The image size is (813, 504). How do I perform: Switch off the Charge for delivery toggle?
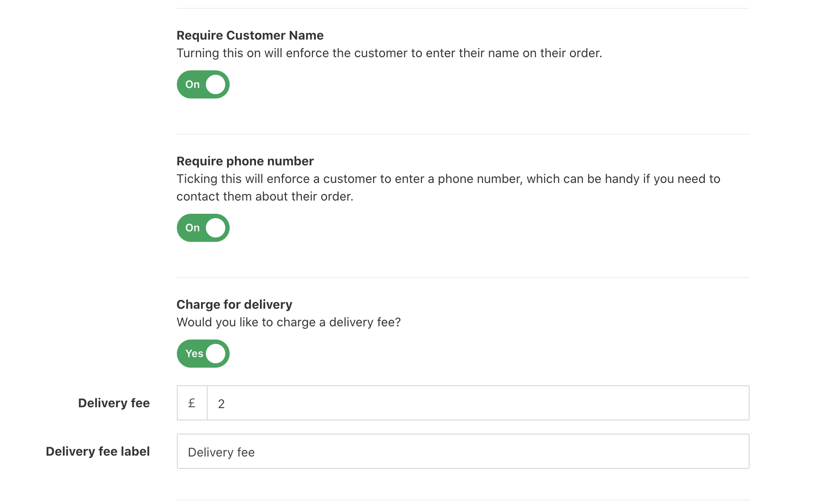point(203,354)
